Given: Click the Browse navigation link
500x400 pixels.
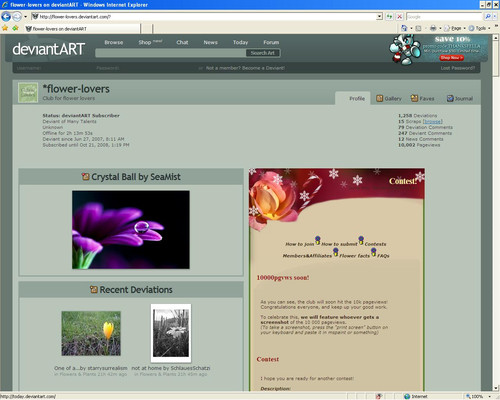Looking at the screenshot, I should tap(114, 42).
